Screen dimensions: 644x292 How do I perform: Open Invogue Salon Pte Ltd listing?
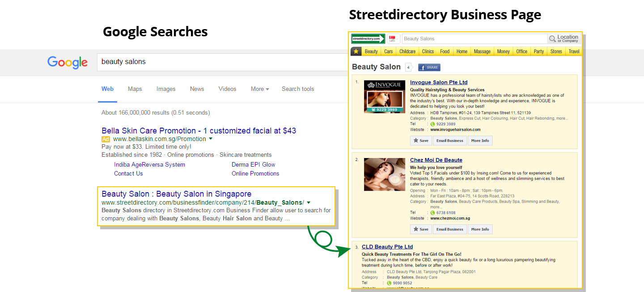point(439,82)
